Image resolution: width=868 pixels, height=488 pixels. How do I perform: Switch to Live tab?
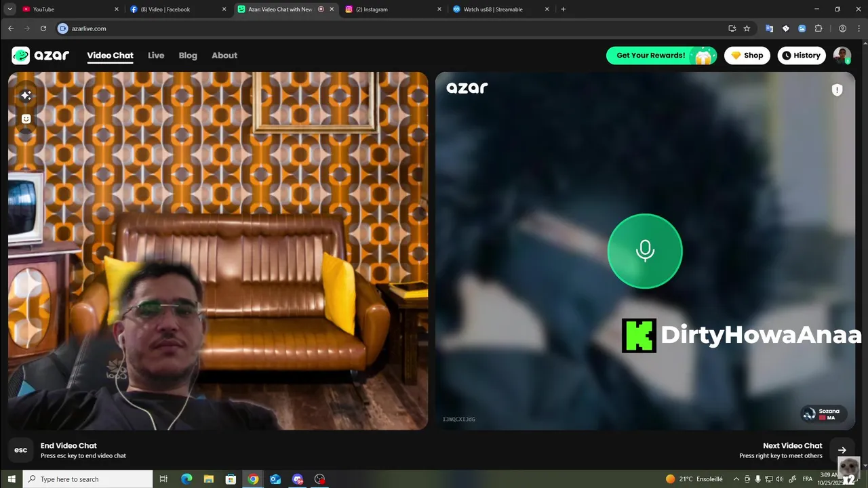point(156,56)
